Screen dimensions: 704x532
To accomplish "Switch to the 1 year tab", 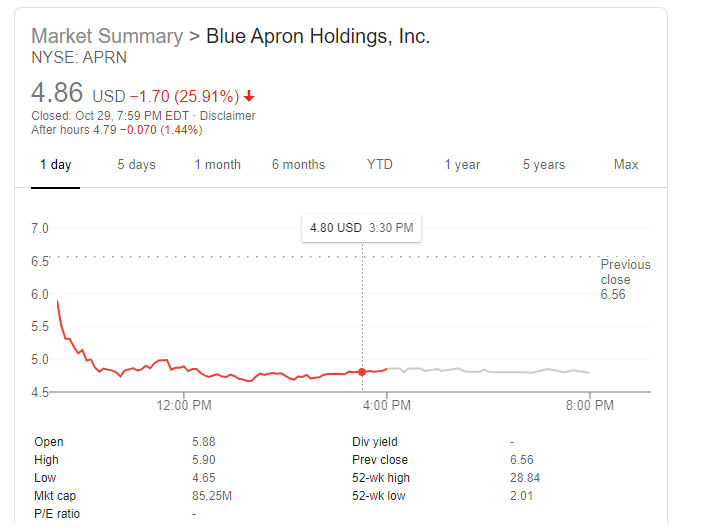I will [x=462, y=165].
